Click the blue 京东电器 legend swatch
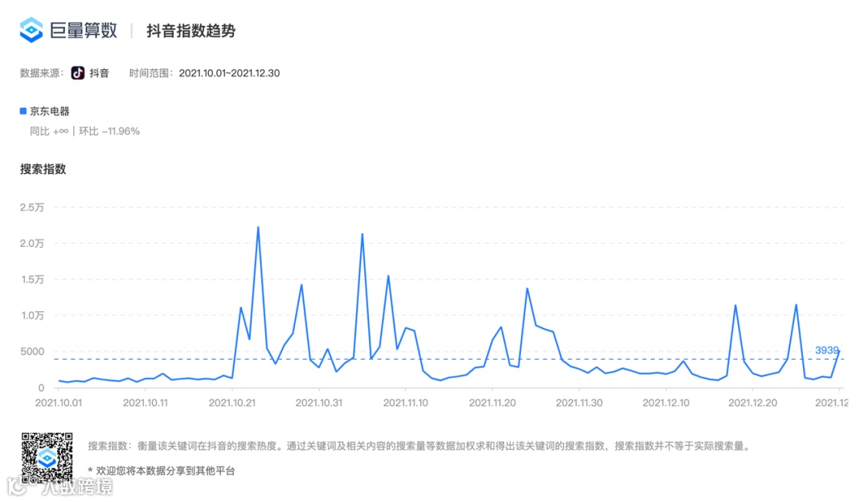This screenshot has height=502, width=868. [x=23, y=111]
